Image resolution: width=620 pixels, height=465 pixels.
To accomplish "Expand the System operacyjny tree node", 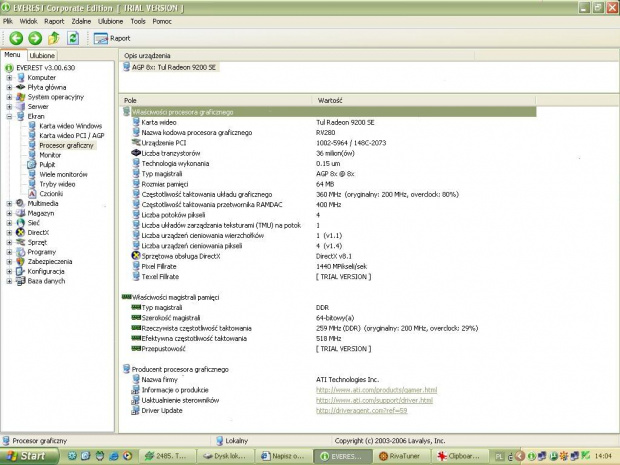I will coord(9,97).
